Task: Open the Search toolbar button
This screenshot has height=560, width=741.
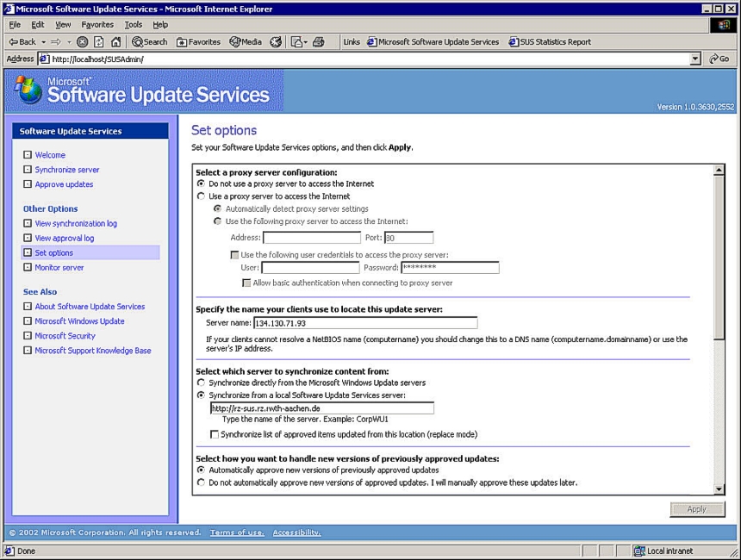Action: (149, 42)
